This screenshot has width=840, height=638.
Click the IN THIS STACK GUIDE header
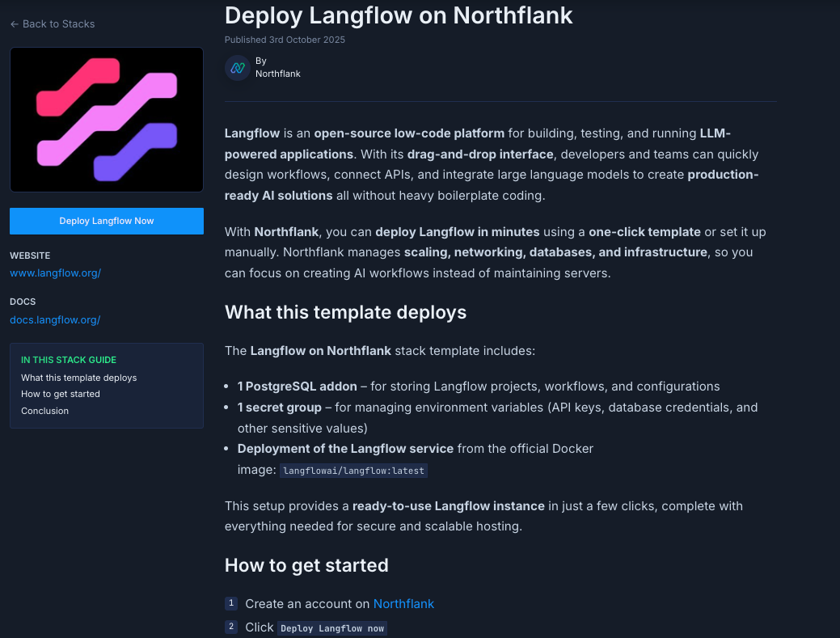tap(69, 360)
